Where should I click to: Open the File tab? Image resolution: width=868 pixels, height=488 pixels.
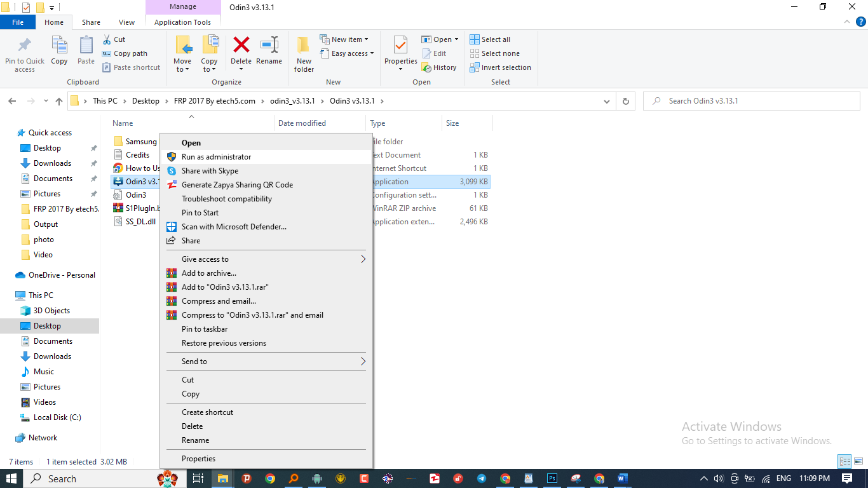[18, 22]
